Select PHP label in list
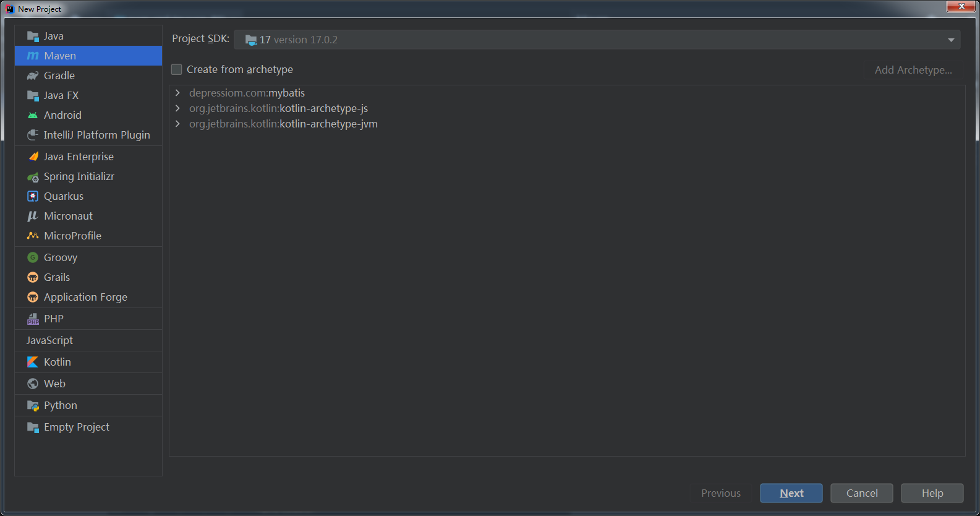This screenshot has height=516, width=980. pos(54,319)
